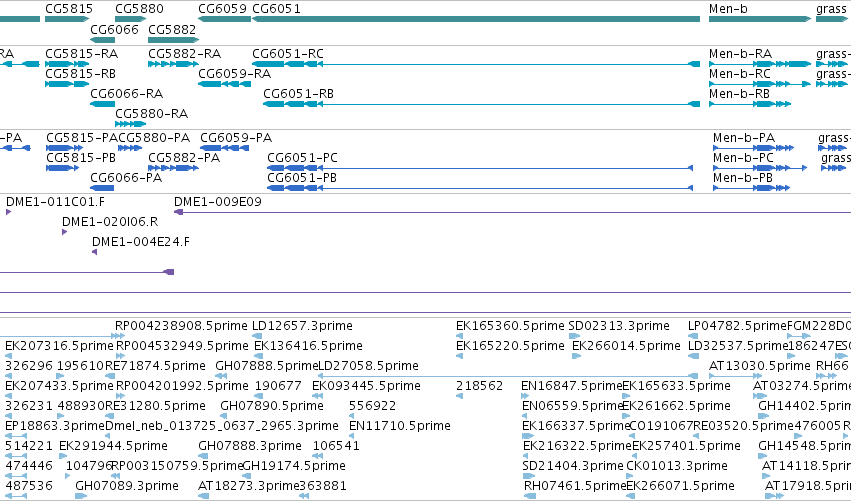Click the Men-b gene label

click(x=728, y=9)
